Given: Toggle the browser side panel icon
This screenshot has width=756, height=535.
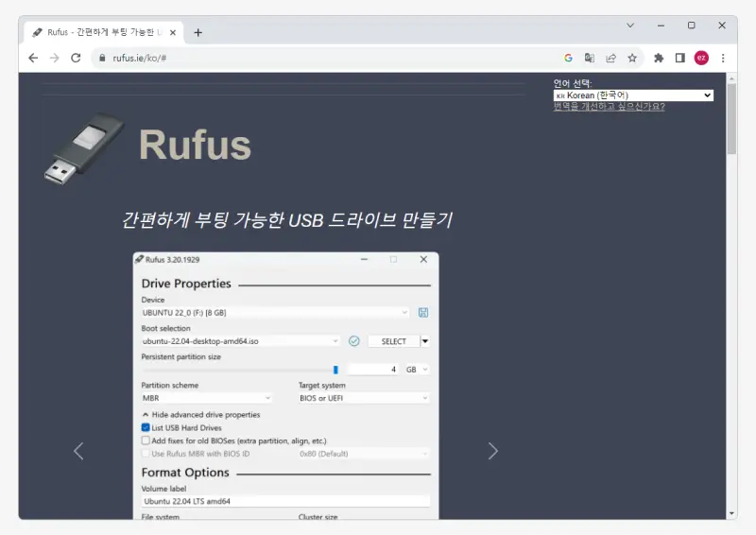Looking at the screenshot, I should [x=679, y=58].
